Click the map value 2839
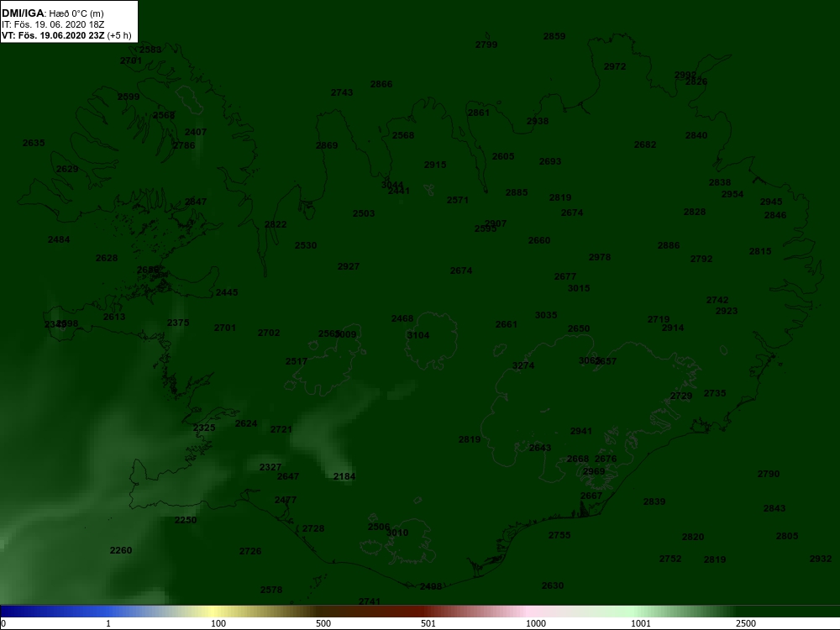Screen dimensions: 840x630 654,502
